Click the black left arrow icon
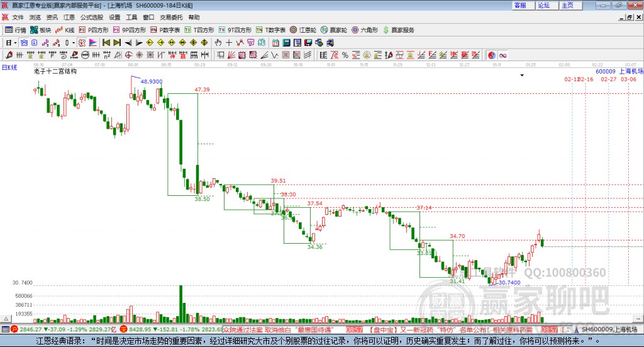Viewport: 644px width, 347px height. 128,43
